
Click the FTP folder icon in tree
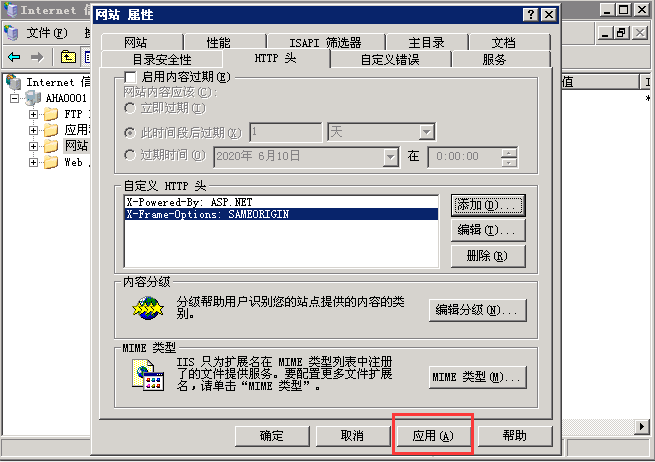[x=51, y=114]
